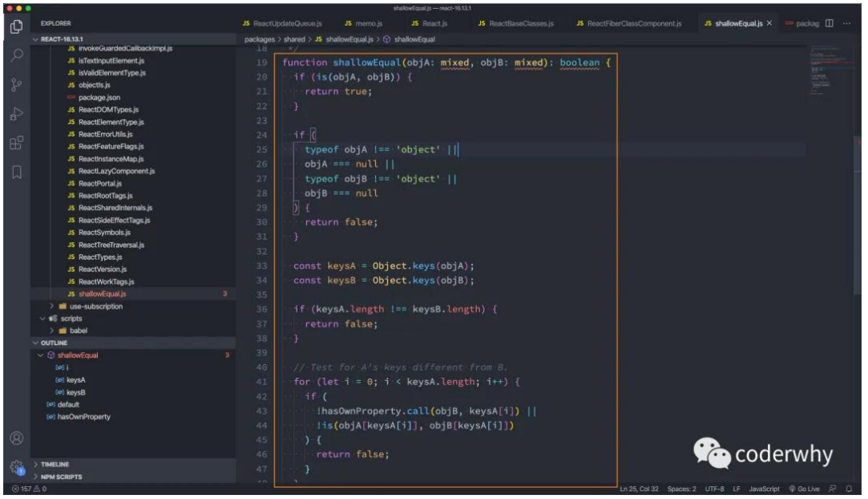868x499 pixels.
Task: Expand the TIMELINE section
Action: (55, 465)
